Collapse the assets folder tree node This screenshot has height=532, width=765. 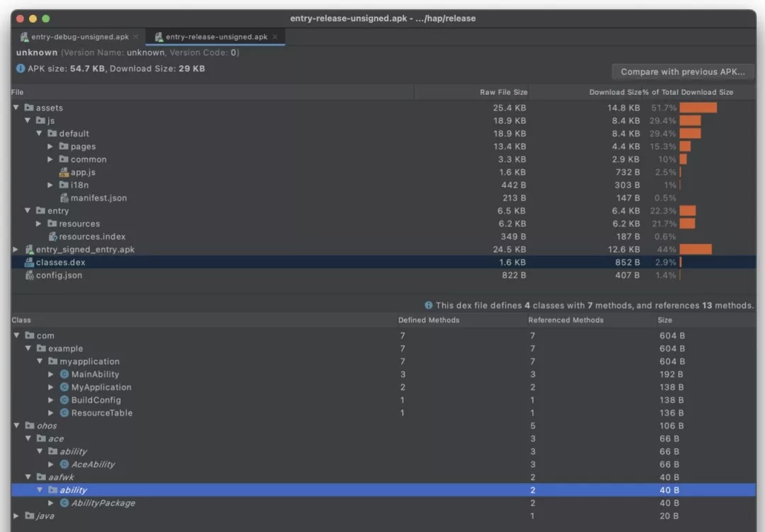(x=16, y=108)
